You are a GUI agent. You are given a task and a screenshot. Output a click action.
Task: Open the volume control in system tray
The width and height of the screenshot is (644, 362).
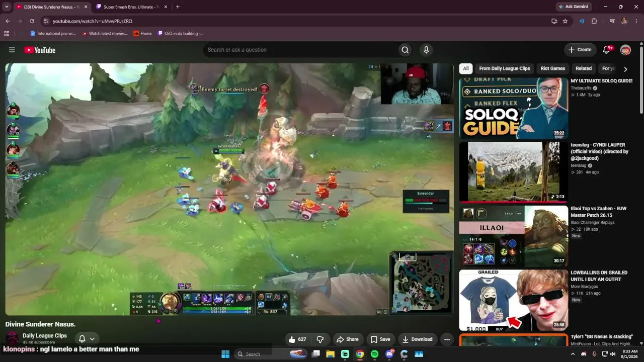pyautogui.click(x=612, y=354)
